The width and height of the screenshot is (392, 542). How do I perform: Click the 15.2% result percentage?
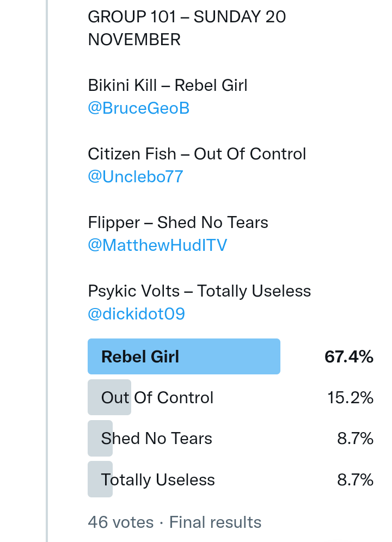(350, 398)
